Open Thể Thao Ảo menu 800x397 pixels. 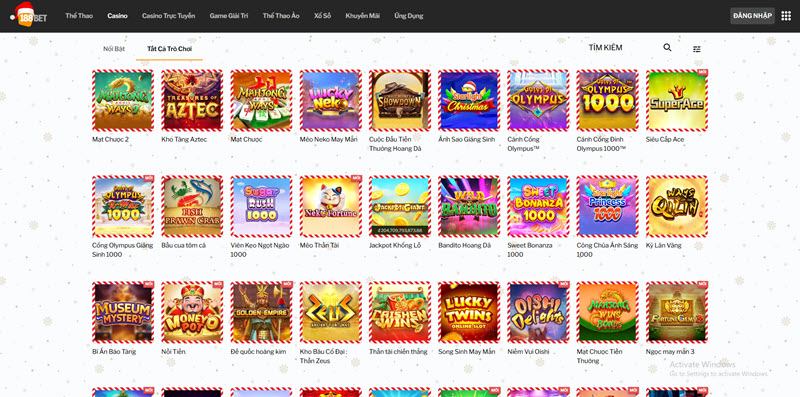pyautogui.click(x=281, y=16)
